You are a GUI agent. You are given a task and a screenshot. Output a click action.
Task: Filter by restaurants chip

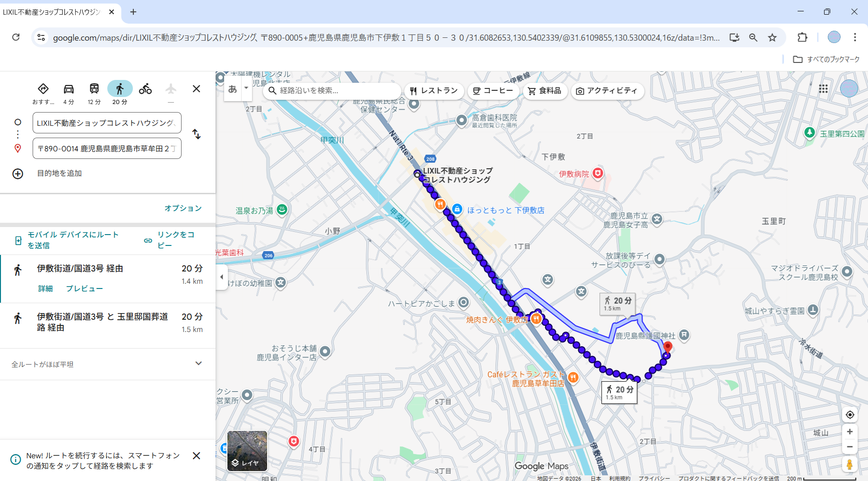click(434, 91)
